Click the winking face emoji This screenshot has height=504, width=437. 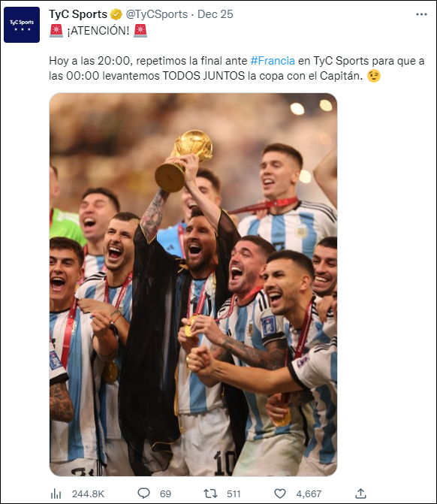click(374, 76)
